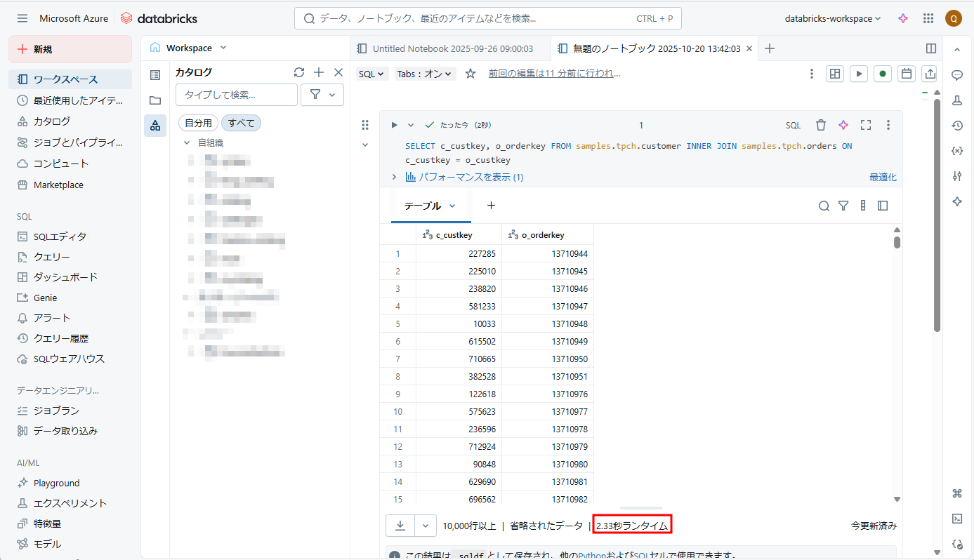974x560 pixels.
Task: Click the 最適化 link
Action: [x=882, y=178]
